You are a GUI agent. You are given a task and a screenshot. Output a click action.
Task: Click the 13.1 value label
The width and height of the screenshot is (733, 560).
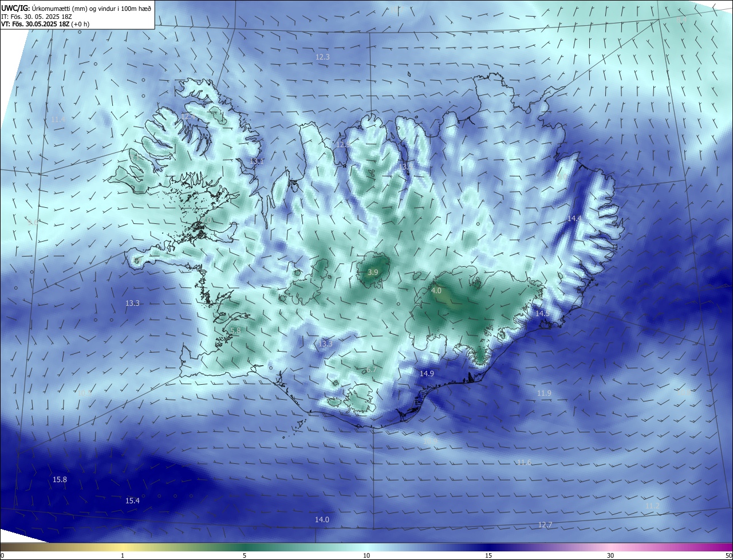pos(257,161)
